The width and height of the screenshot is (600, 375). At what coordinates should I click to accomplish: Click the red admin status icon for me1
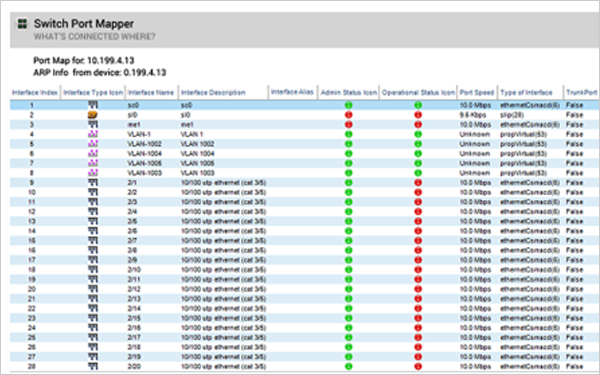(x=348, y=124)
